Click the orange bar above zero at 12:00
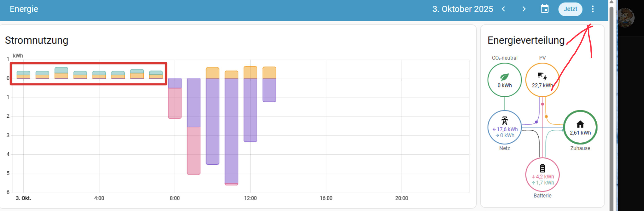 [250, 73]
